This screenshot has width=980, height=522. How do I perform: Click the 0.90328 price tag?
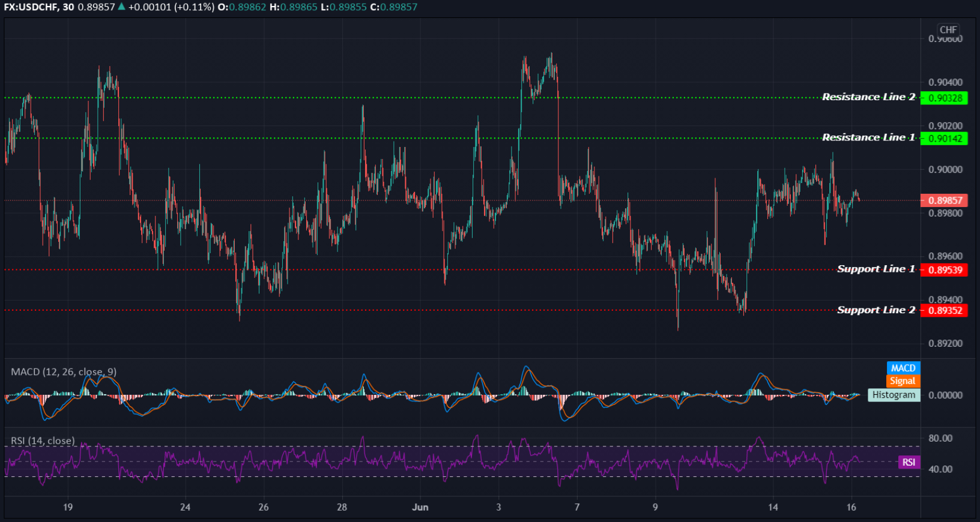[x=944, y=98]
